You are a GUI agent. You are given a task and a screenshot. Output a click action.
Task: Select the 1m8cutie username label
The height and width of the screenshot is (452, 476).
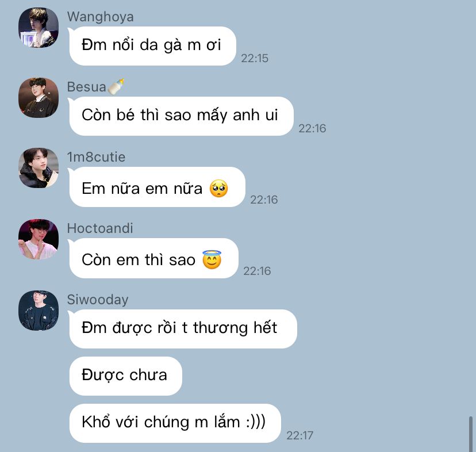click(96, 158)
